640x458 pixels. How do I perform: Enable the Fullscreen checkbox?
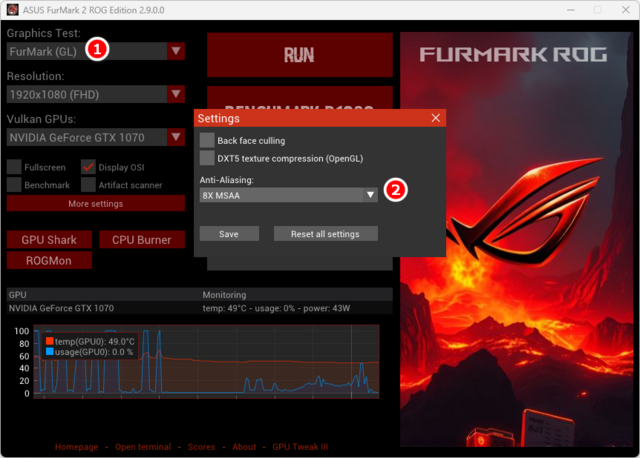14,167
